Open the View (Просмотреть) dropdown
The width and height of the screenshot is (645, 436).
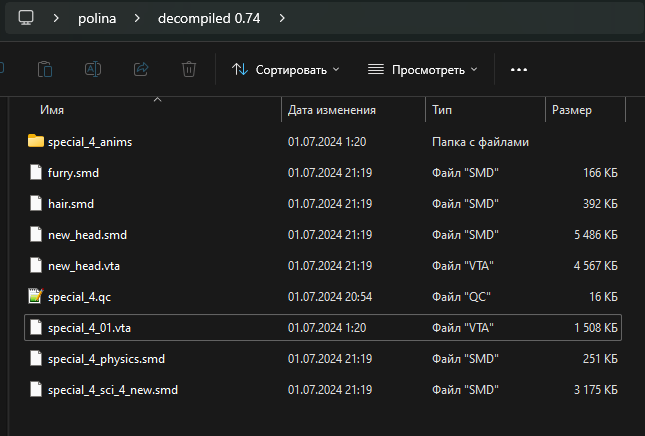click(423, 69)
